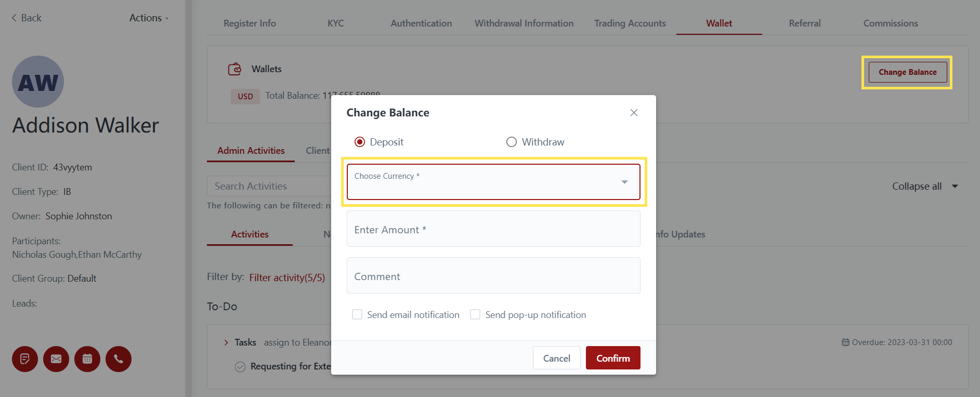
Task: Click the wallet icon beside Wallets
Action: (235, 69)
